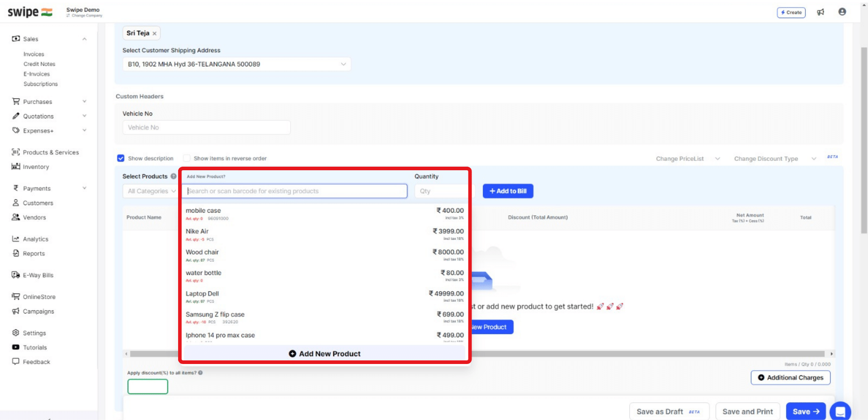
Task: Expand the All Categories dropdown
Action: pos(151,191)
